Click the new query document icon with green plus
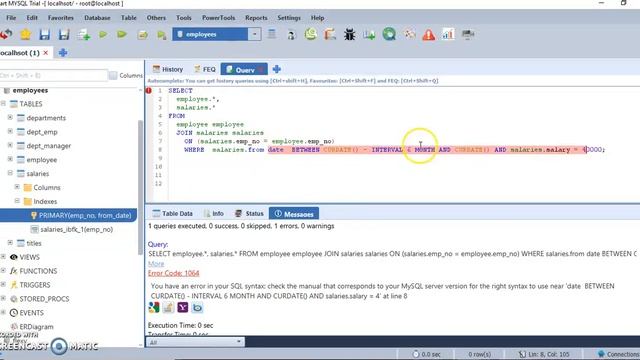Image resolution: width=640 pixels, height=360 pixels. tap(84, 35)
